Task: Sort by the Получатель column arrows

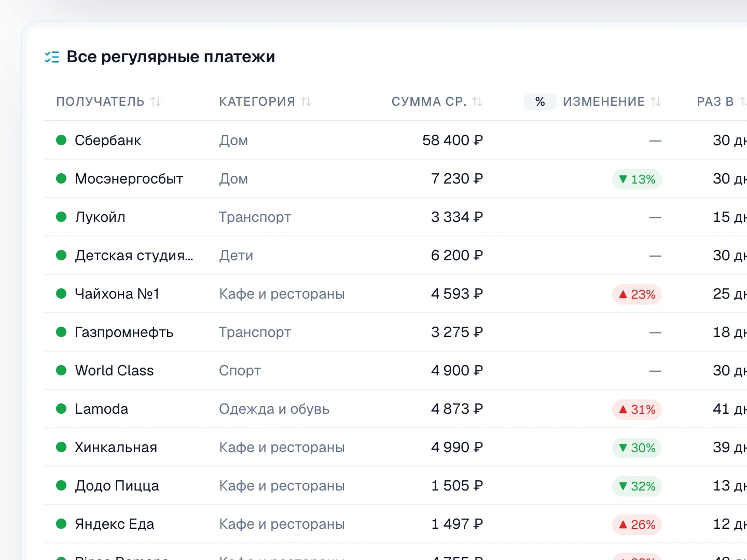Action: pos(156,102)
